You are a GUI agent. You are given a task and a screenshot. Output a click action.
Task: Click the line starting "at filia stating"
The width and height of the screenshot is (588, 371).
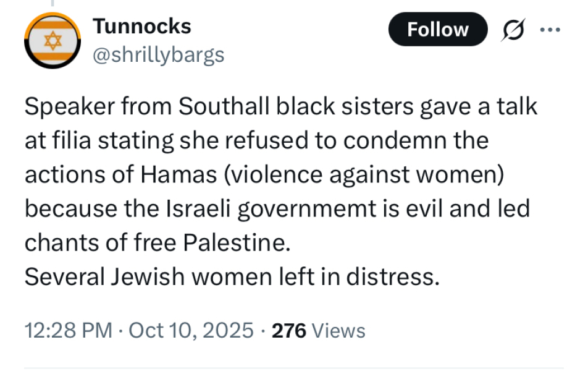point(256,141)
